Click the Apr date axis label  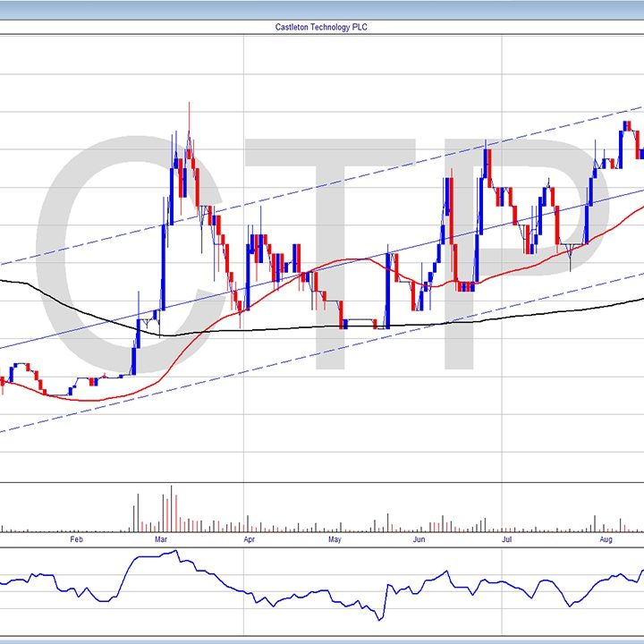coord(249,539)
